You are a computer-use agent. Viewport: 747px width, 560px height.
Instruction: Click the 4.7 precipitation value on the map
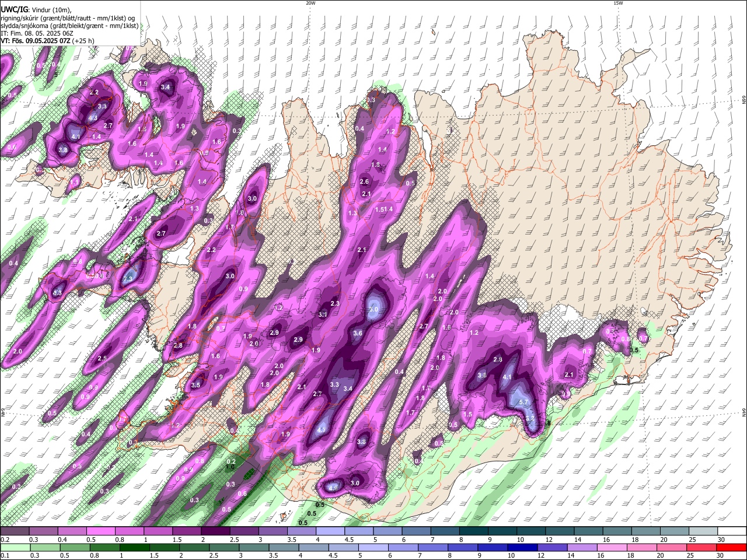coord(321,430)
